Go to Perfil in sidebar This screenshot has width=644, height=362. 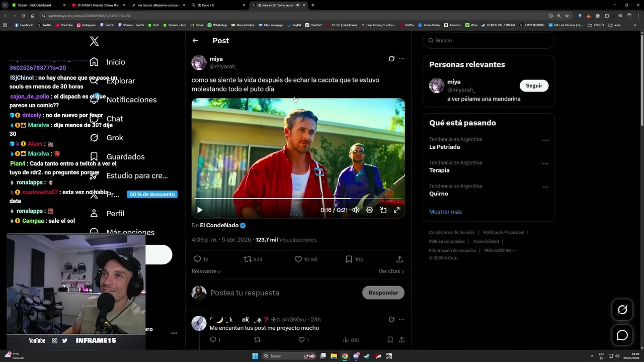pos(107,214)
